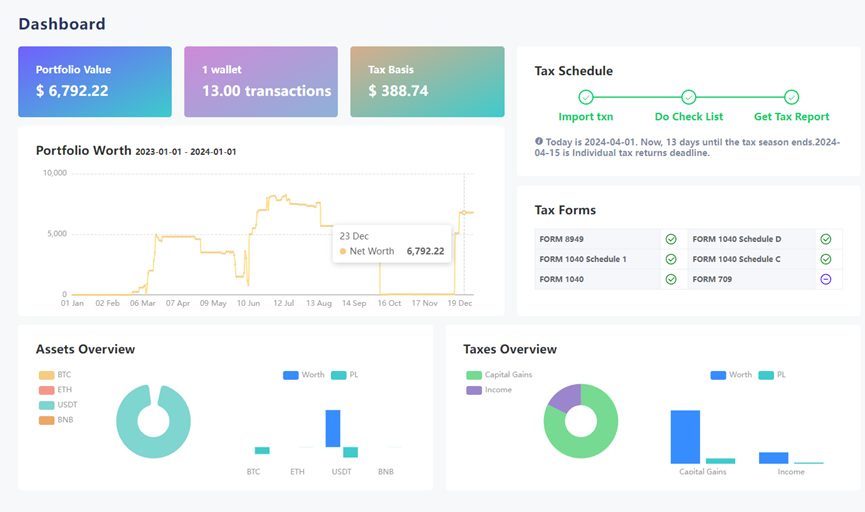
Task: Click the Net Worth data point marker
Action: 464,212
